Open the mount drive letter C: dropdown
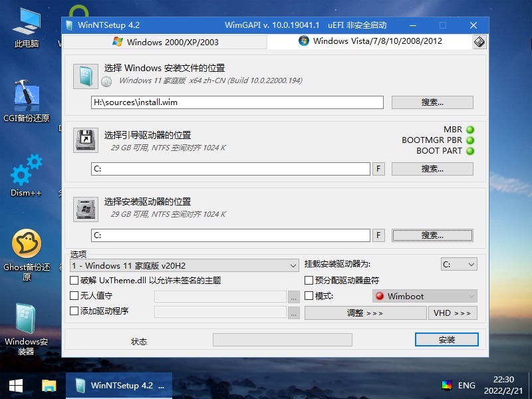Screen dimensions: 532x399 (459, 265)
